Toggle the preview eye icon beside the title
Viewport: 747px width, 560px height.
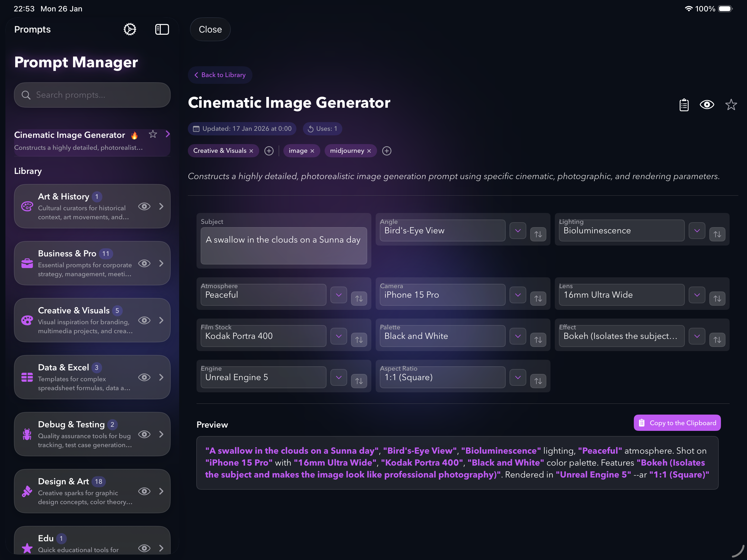click(x=707, y=105)
